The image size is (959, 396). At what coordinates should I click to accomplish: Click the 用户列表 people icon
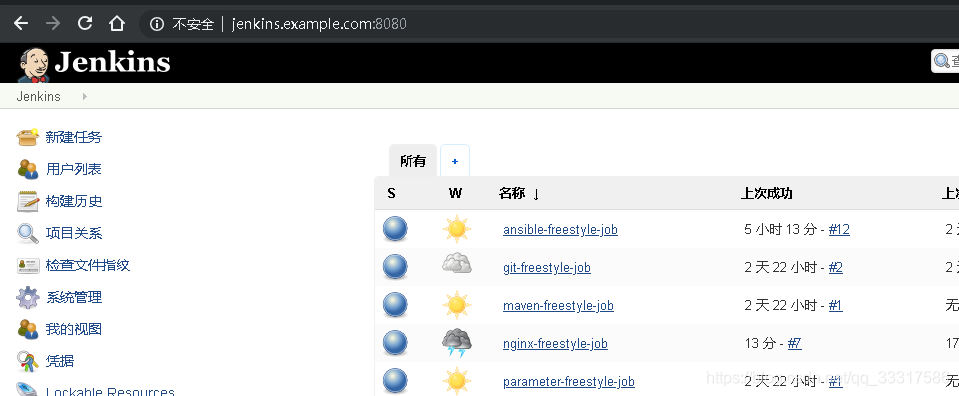coord(28,169)
